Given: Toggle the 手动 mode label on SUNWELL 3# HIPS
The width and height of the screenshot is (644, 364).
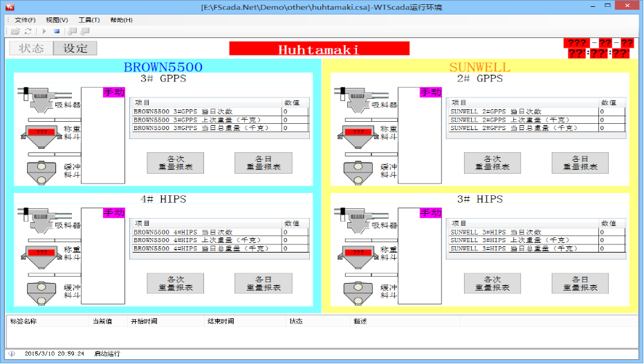Looking at the screenshot, I should (430, 213).
